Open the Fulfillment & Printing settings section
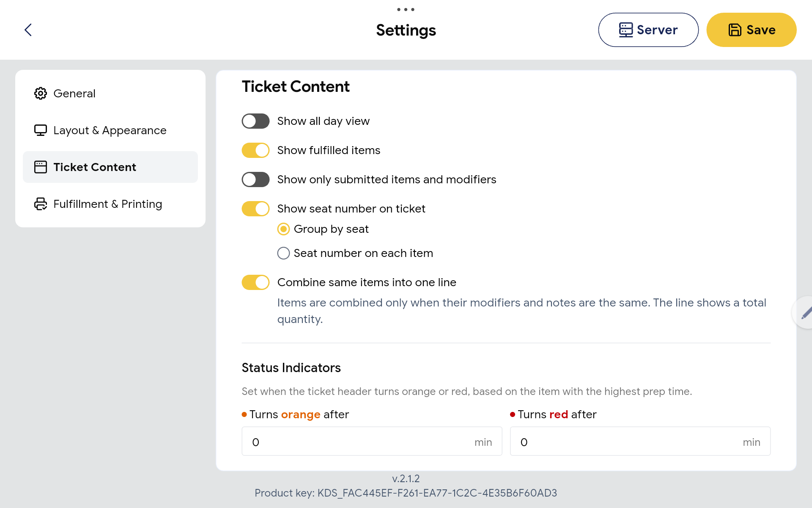This screenshot has width=812, height=508. click(110, 204)
